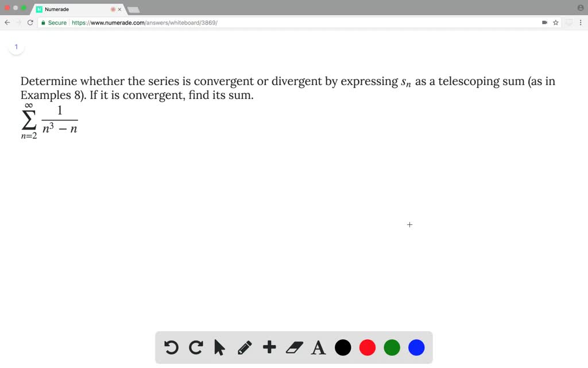This screenshot has height=368, width=588.
Task: Open a new browser tab
Action: pos(133,10)
